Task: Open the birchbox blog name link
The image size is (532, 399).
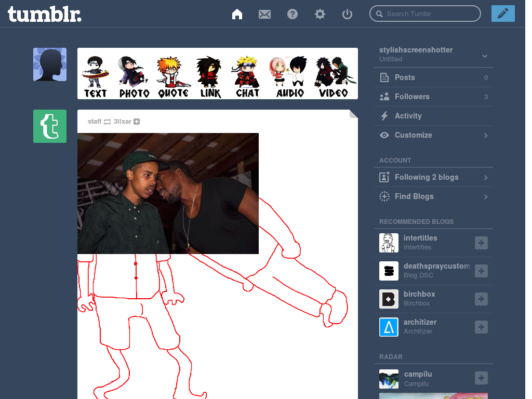Action: pyautogui.click(x=419, y=294)
